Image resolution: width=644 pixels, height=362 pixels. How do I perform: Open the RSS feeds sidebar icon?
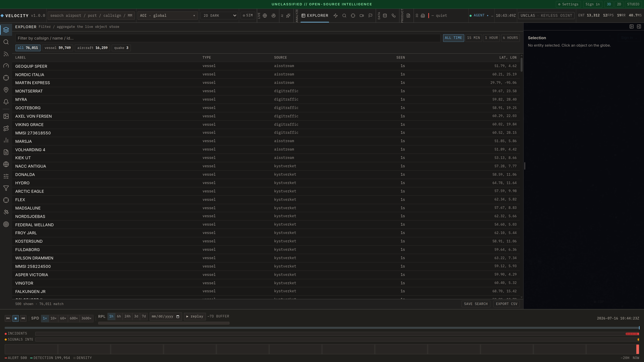point(6,54)
